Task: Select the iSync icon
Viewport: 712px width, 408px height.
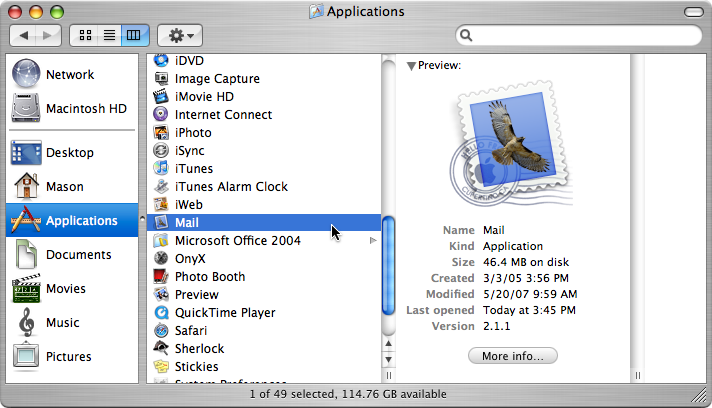Action: 161,151
